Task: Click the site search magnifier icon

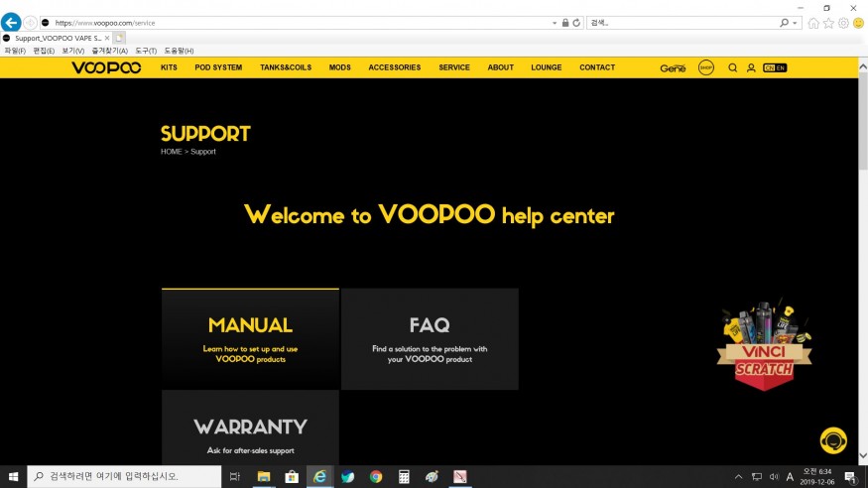Action: click(x=732, y=68)
